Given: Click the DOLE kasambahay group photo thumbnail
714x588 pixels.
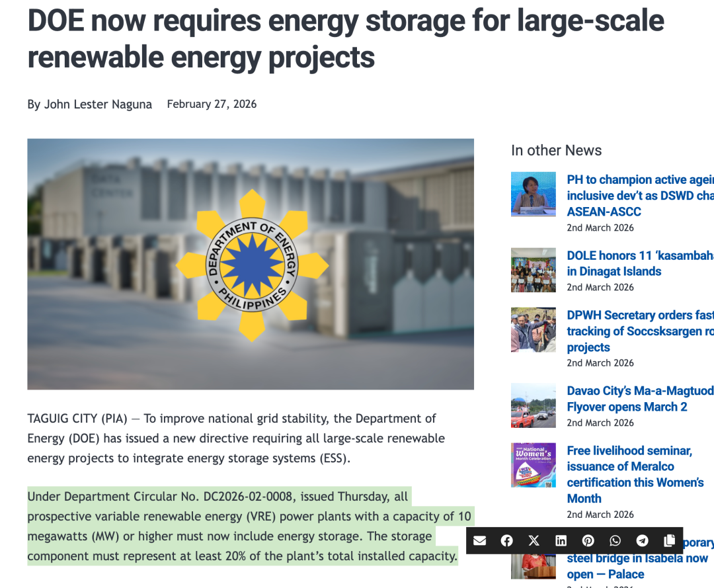Looking at the screenshot, I should coord(534,270).
